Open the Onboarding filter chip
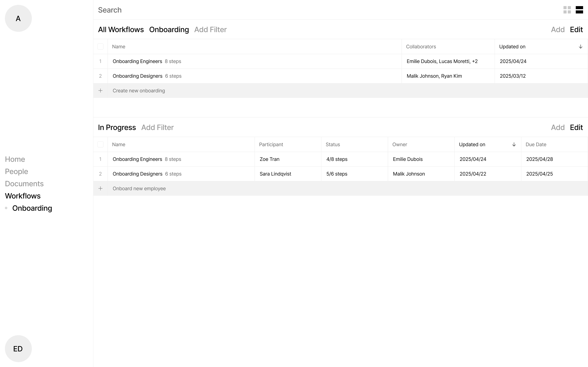Viewport: 588px width, 367px height. point(169,30)
